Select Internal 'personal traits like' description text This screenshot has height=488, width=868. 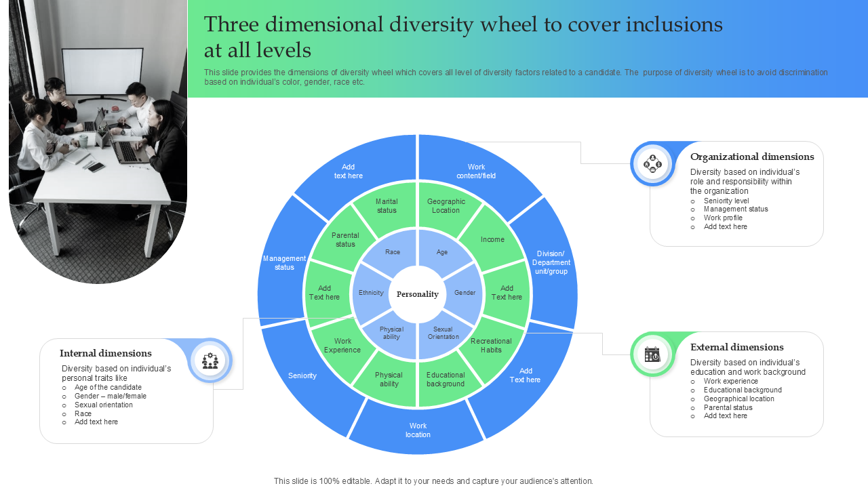point(117,373)
